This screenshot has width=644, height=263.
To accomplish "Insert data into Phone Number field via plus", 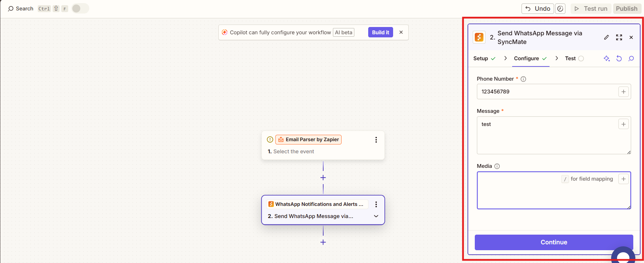I will pyautogui.click(x=623, y=92).
